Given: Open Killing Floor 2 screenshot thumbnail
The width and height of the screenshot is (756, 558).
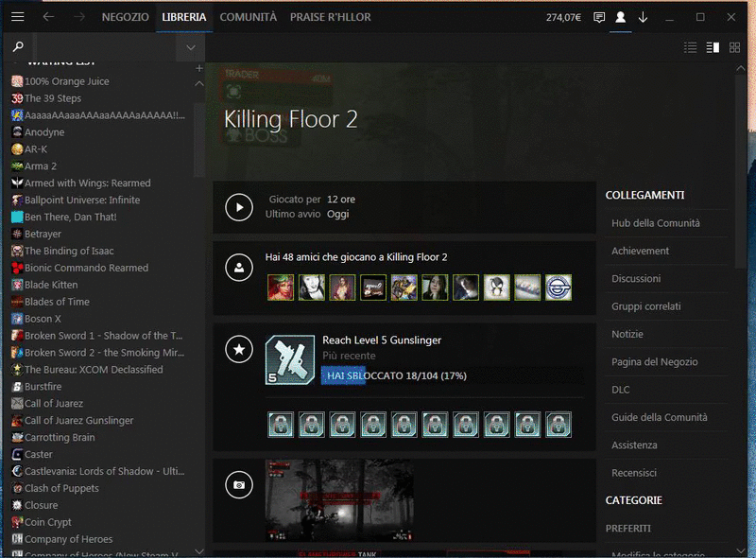Looking at the screenshot, I should pyautogui.click(x=339, y=500).
